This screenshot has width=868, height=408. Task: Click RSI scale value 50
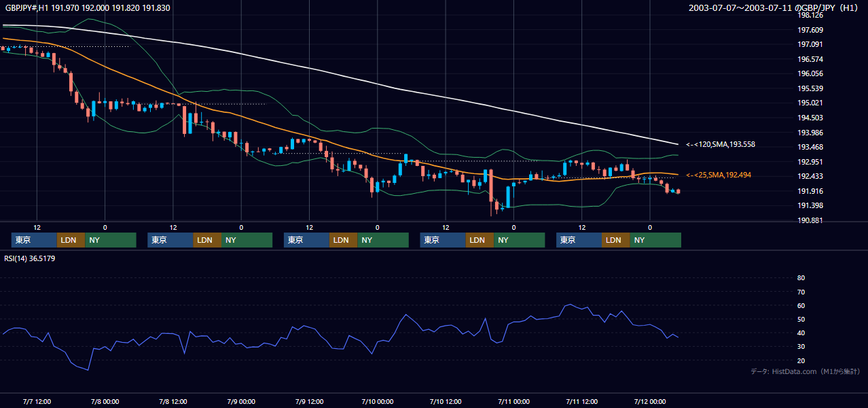point(801,319)
